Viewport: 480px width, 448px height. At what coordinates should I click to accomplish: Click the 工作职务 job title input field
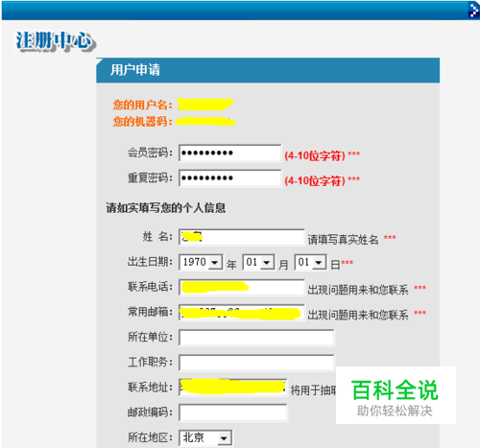pyautogui.click(x=256, y=363)
